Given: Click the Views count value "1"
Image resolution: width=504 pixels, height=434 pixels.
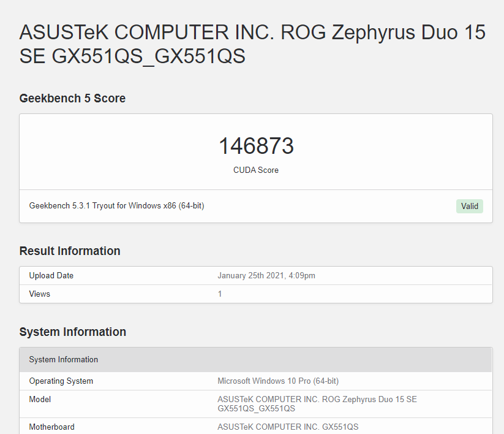Looking at the screenshot, I should 220,294.
